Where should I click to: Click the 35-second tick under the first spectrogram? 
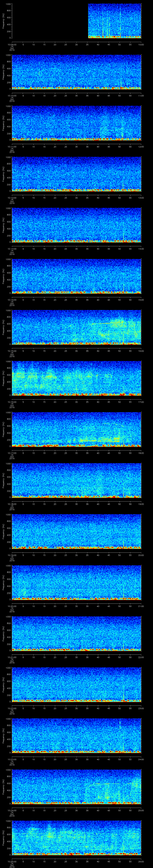pyautogui.click(x=87, y=44)
